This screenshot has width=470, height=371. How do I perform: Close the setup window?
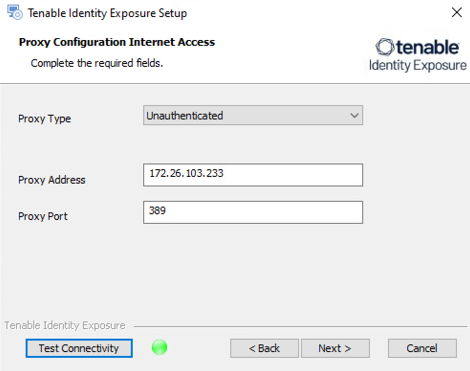coord(457,12)
